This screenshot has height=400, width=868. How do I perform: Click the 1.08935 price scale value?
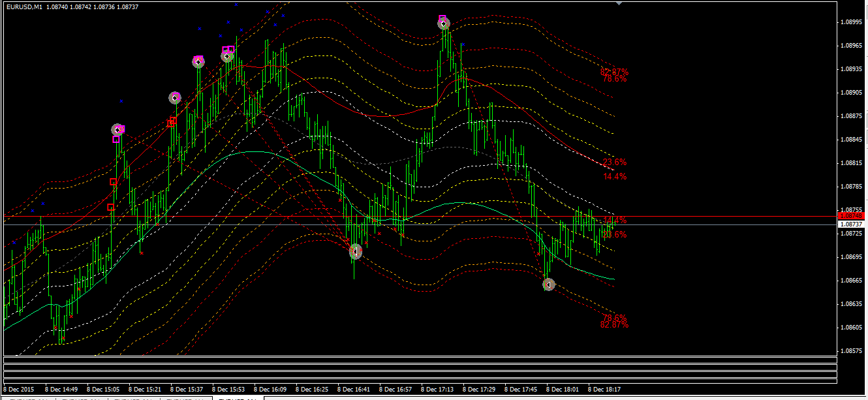(x=851, y=69)
